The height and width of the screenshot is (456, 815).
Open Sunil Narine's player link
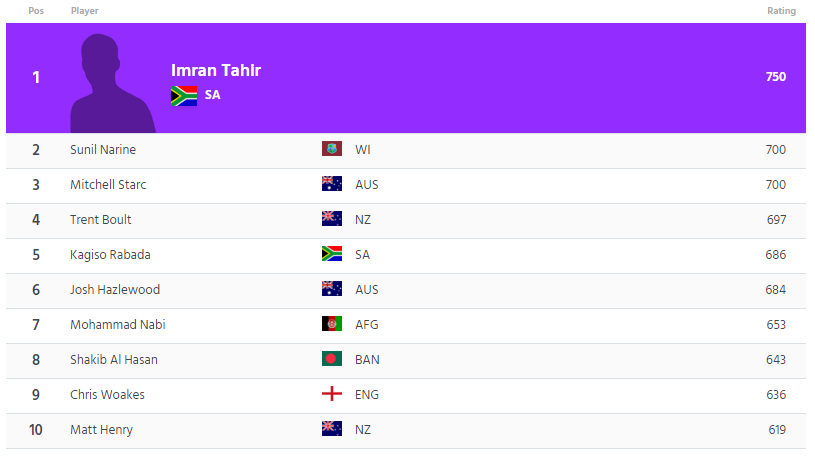click(x=103, y=150)
